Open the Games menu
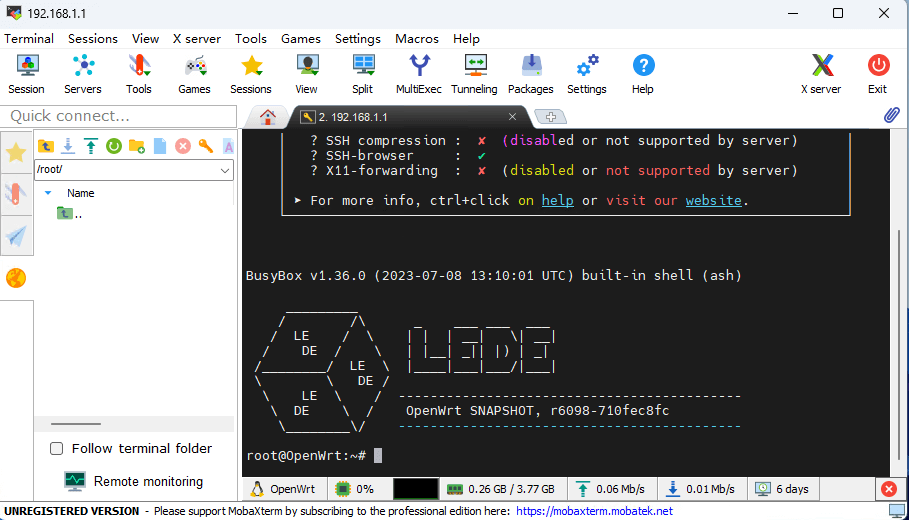Screen dimensions: 909x520 point(301,39)
